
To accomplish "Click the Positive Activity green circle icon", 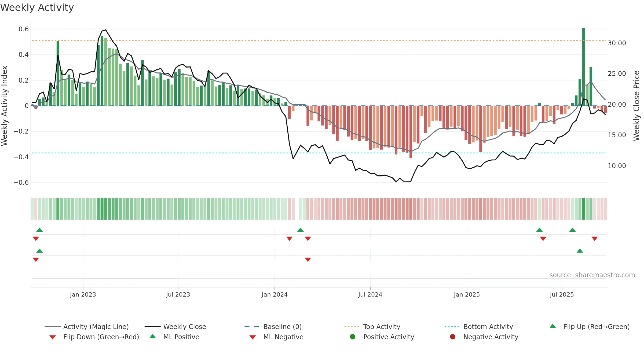I will click(353, 337).
